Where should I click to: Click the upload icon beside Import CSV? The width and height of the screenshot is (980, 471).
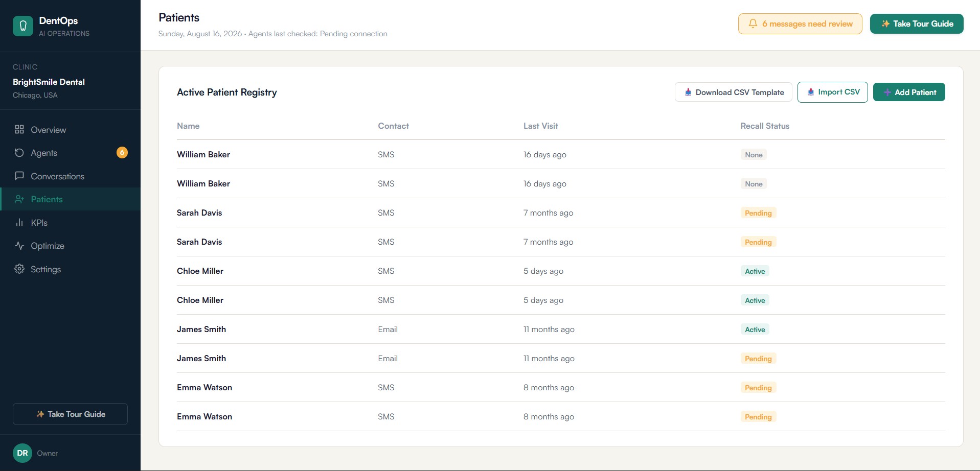[810, 92]
